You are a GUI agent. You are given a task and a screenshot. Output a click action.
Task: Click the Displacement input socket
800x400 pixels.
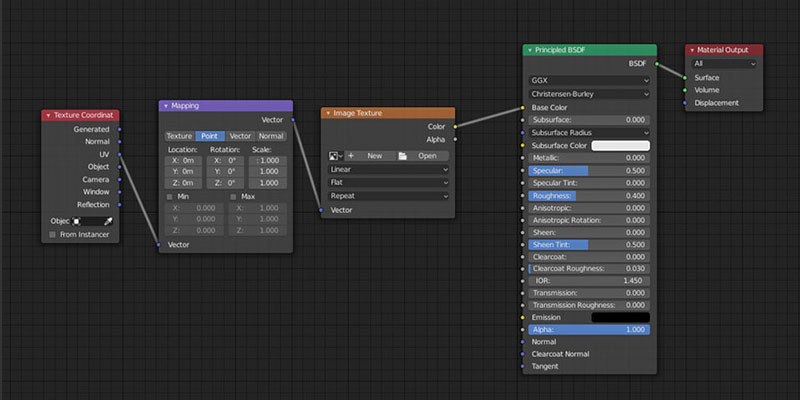tap(685, 103)
